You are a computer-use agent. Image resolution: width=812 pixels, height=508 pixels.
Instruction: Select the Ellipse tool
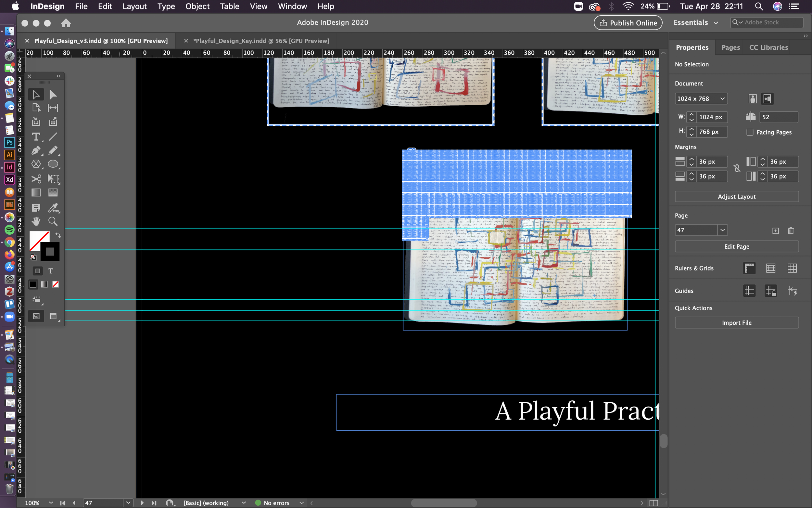[53, 164]
